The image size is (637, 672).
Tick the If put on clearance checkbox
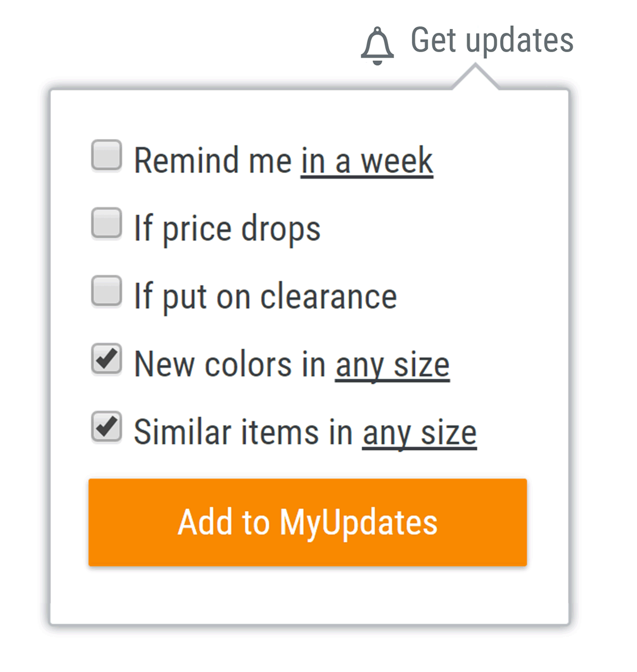click(106, 291)
